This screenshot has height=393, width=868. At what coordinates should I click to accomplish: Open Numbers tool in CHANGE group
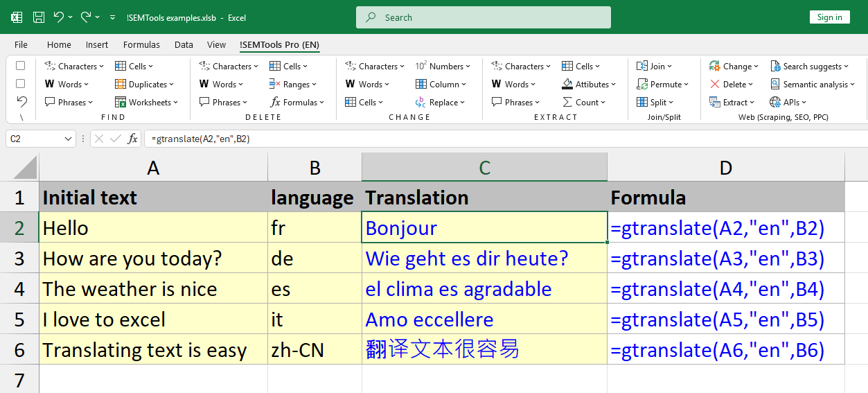tap(443, 67)
